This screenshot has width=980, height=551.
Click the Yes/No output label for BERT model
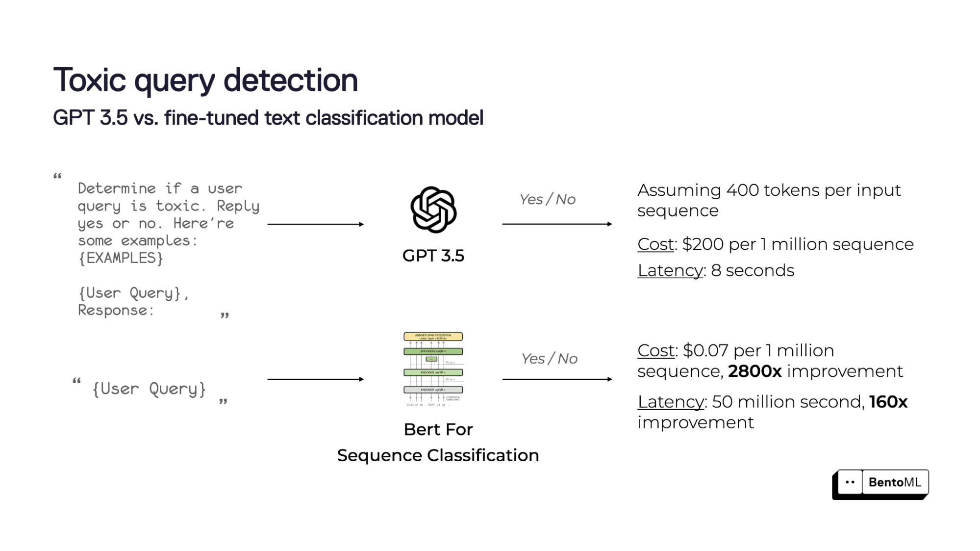549,358
